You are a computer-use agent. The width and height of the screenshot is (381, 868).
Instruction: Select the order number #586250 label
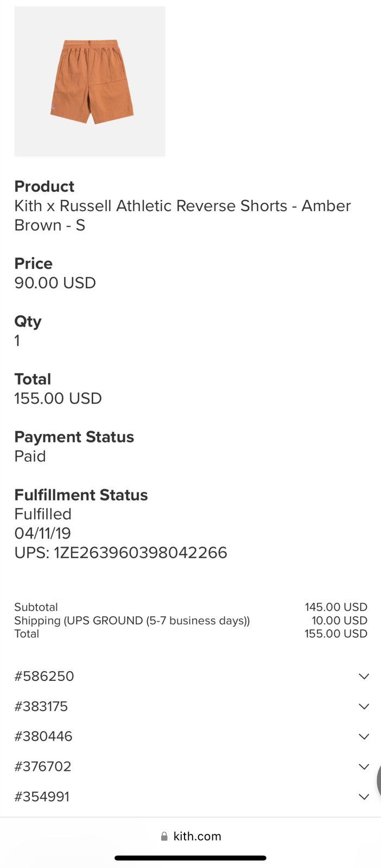pos(44,676)
